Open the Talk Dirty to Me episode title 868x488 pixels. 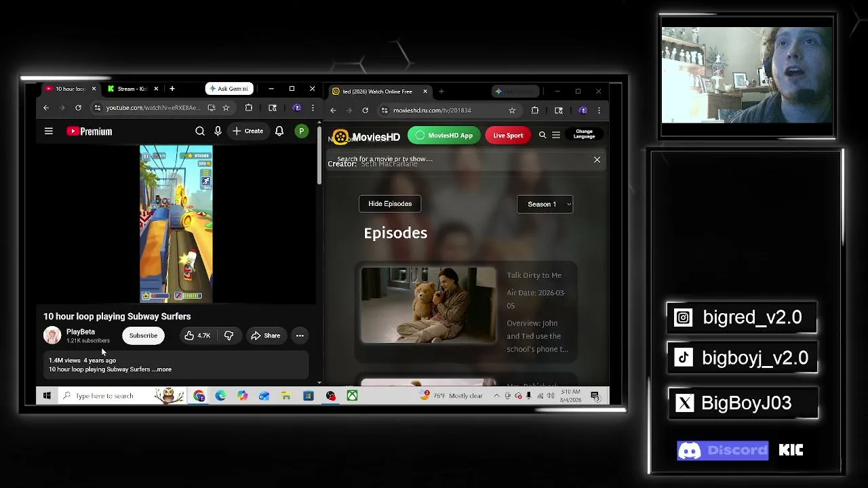[x=534, y=275]
